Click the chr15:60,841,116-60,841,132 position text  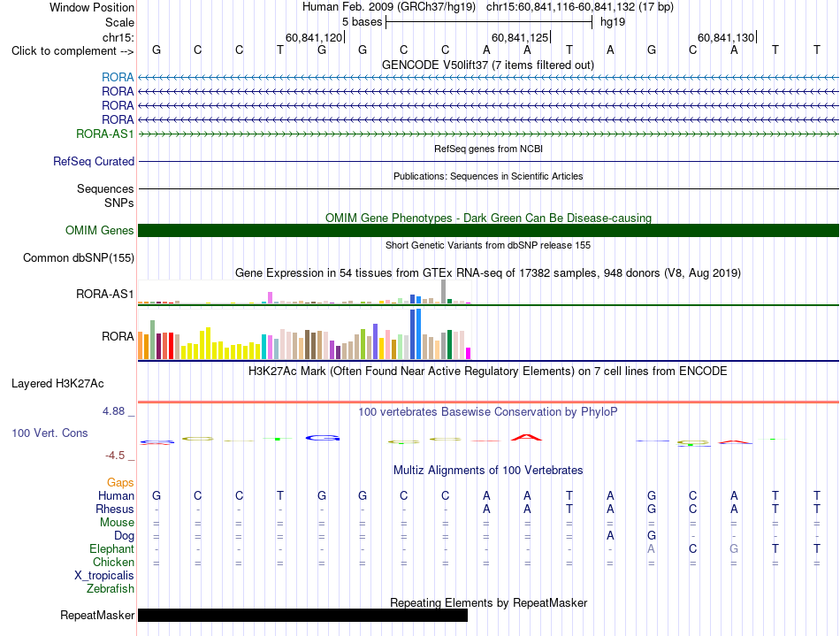point(580,7)
